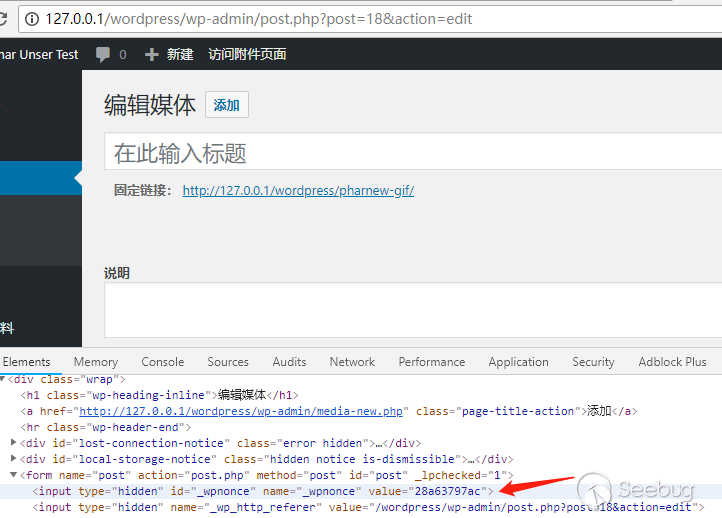This screenshot has height=518, width=722.
Task: Open the media-new.php href link in DOM
Action: pyautogui.click(x=241, y=411)
